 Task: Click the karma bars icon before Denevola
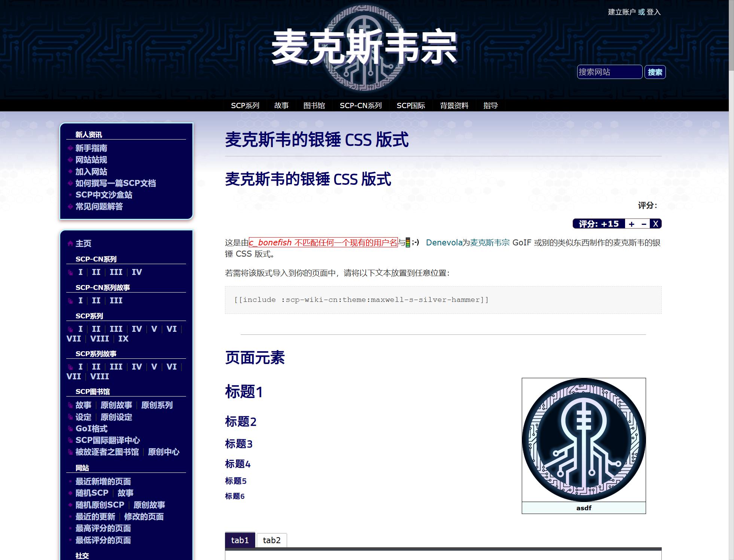[408, 243]
